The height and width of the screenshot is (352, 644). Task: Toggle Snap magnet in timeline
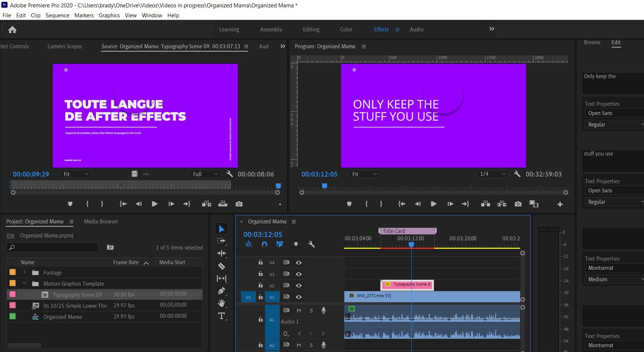pyautogui.click(x=264, y=244)
